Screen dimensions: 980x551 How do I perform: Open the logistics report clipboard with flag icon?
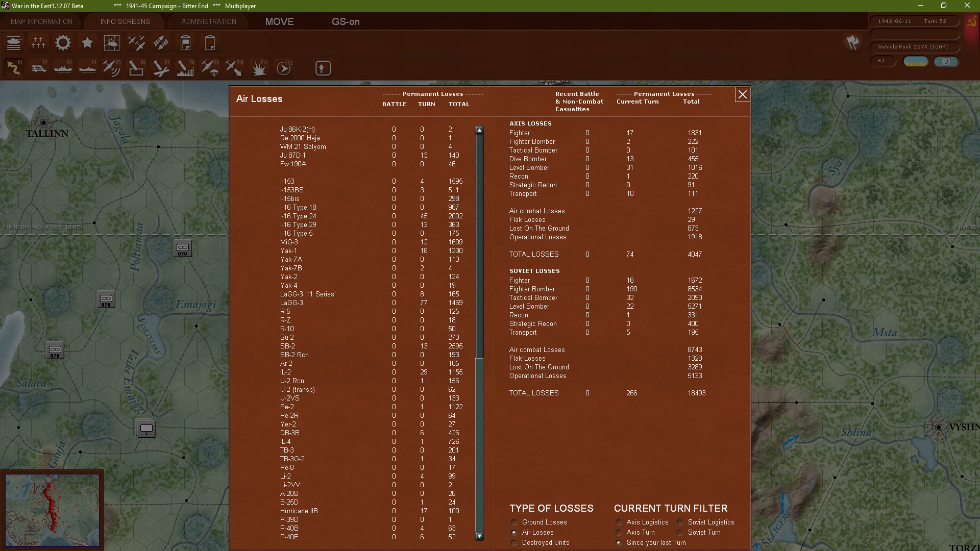pos(185,43)
